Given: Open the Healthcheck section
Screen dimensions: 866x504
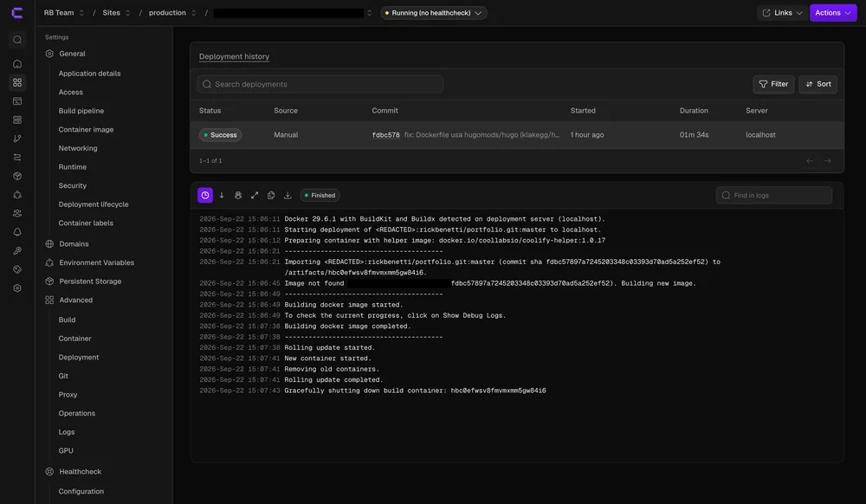Looking at the screenshot, I should [80, 472].
